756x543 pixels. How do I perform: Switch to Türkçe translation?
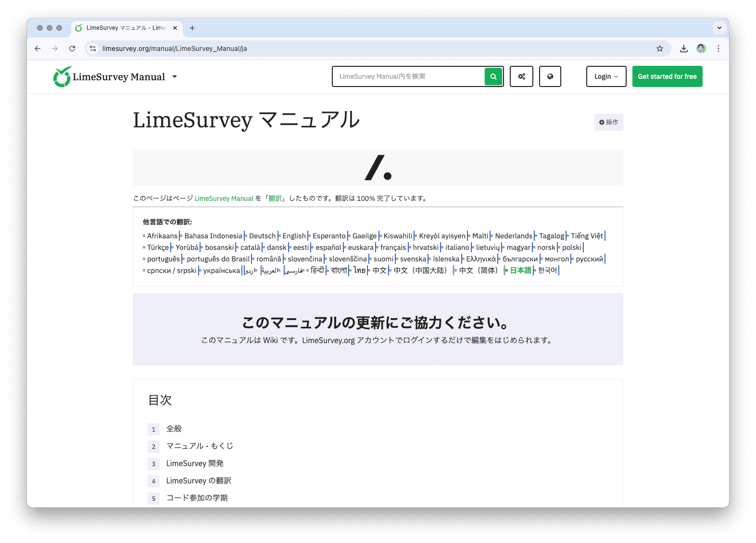(x=158, y=247)
